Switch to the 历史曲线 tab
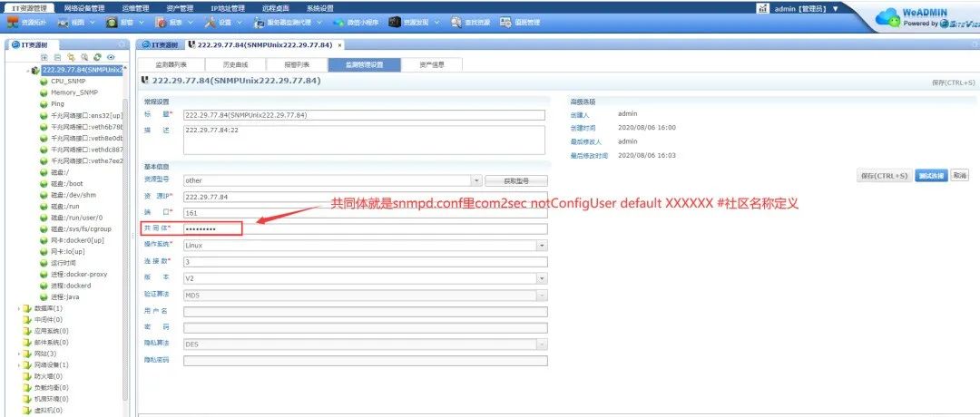Viewport: 980px width, 417px height. pos(236,65)
